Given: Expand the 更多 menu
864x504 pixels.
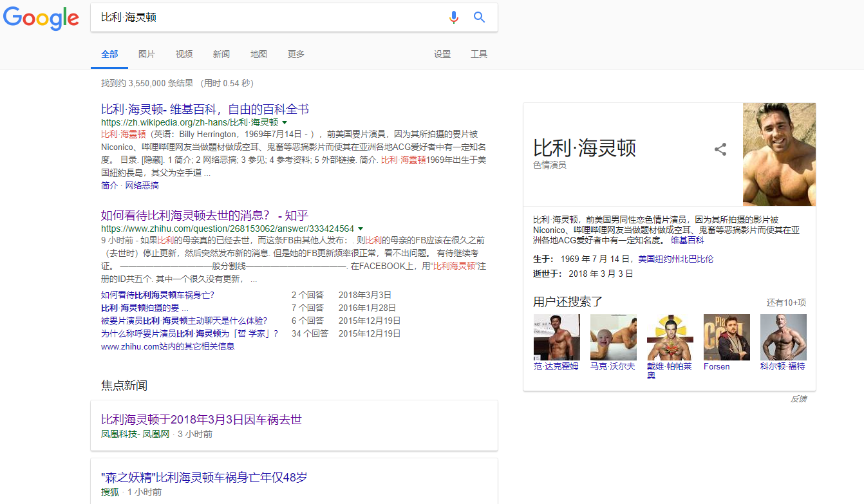Looking at the screenshot, I should coord(296,54).
